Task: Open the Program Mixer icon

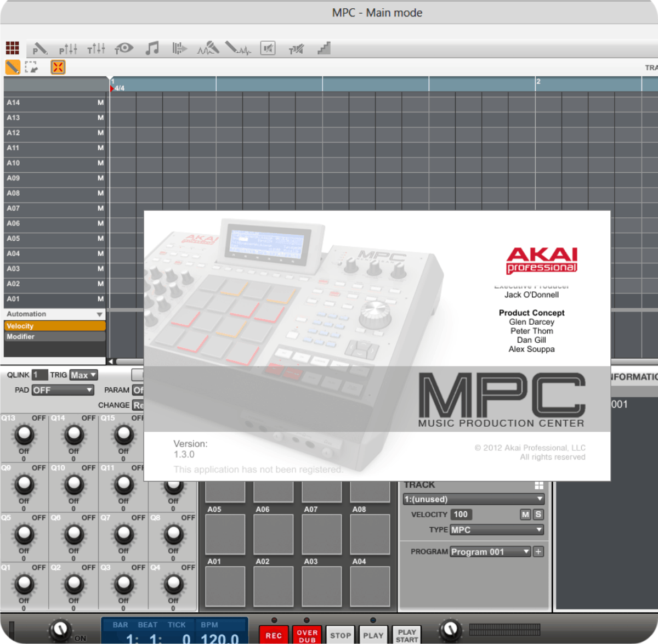Action: (68, 48)
